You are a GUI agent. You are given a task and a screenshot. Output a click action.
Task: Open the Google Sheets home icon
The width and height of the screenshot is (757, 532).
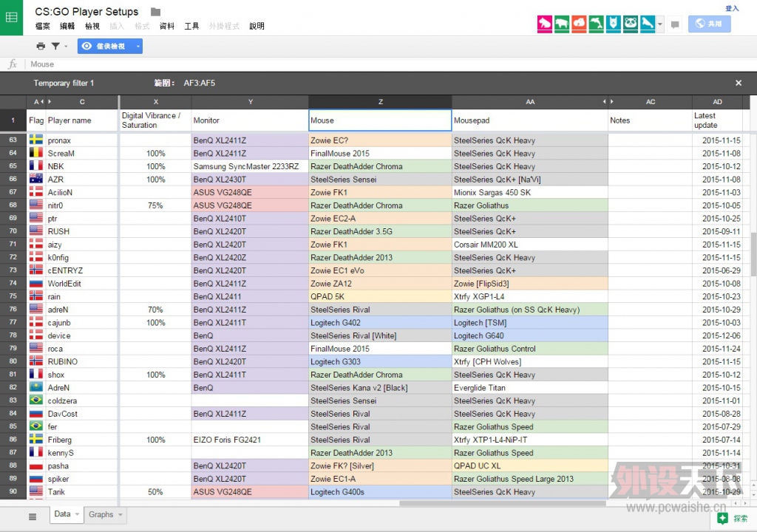tap(11, 18)
